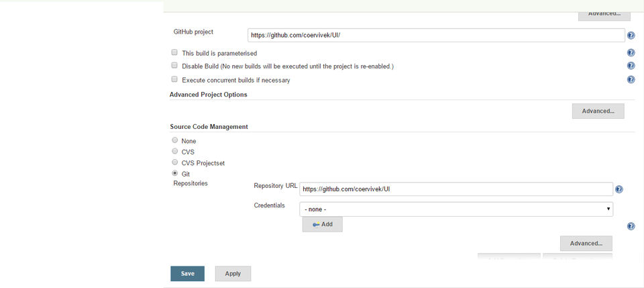The width and height of the screenshot is (644, 288).
Task: Click the Apply button
Action: pos(233,273)
